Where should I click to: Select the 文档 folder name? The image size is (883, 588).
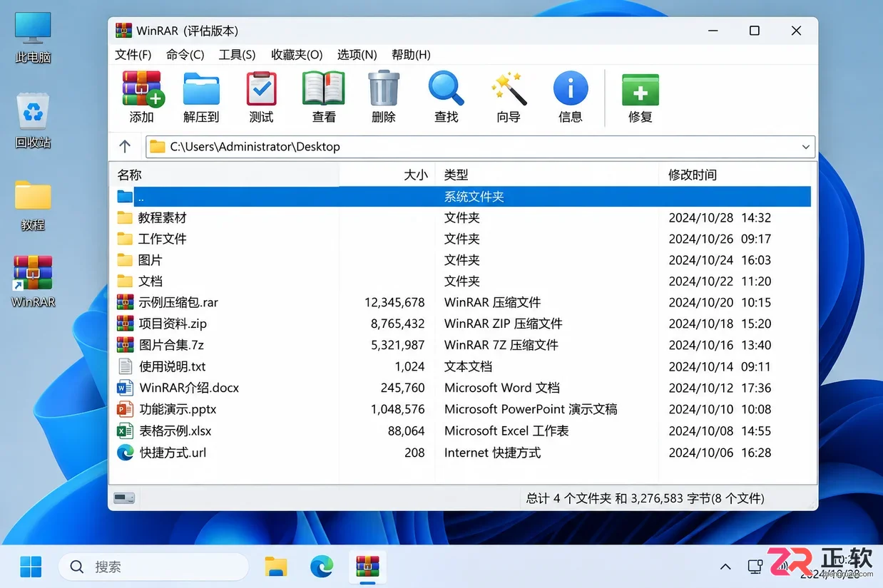click(150, 282)
